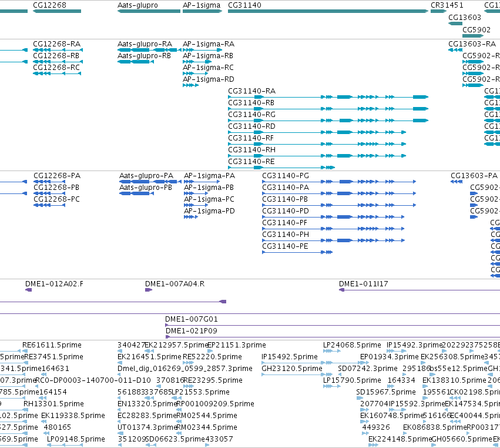Viewport: 500px width, 448px height.
Task: Select BAC end DME1-012A02.F label
Action: click(x=54, y=284)
